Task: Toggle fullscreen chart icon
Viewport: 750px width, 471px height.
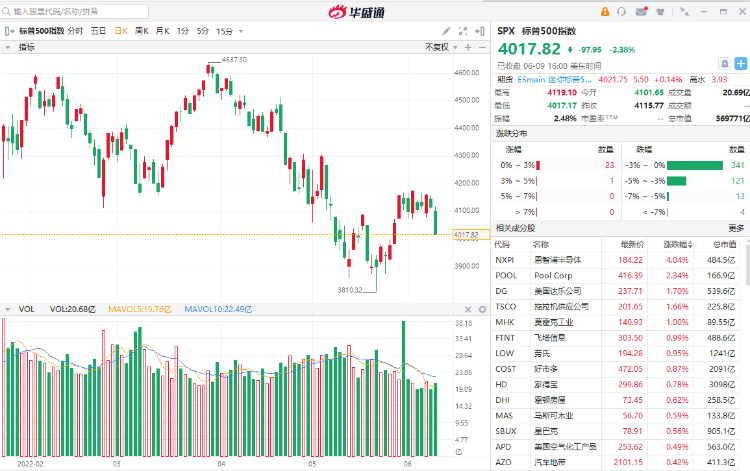Action: click(x=463, y=31)
